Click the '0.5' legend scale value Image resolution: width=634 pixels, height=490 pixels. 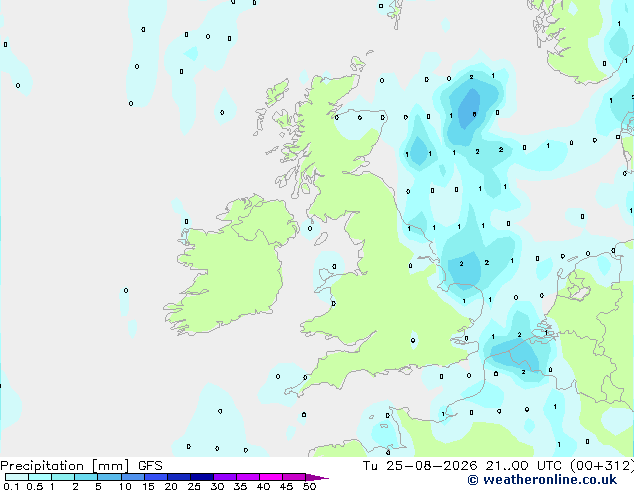35,486
